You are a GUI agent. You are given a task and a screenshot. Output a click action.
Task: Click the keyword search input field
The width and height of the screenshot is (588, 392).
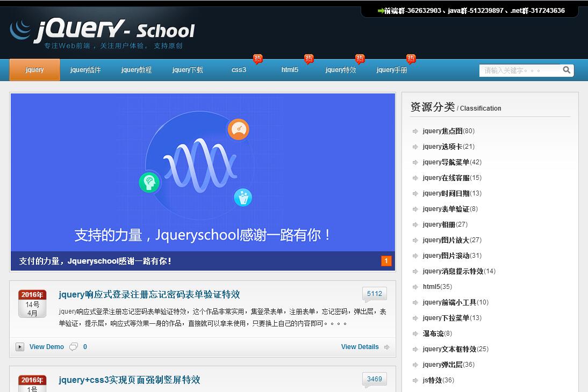(519, 70)
